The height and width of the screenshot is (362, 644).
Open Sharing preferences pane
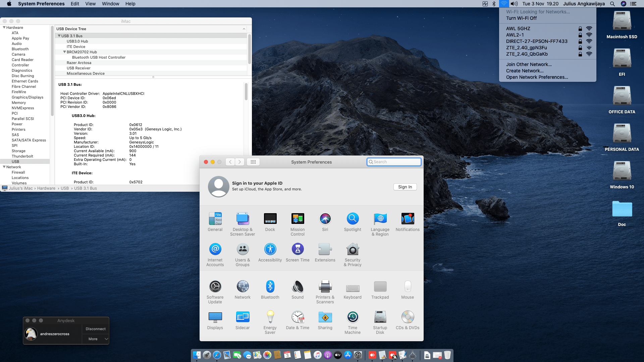pos(325,320)
